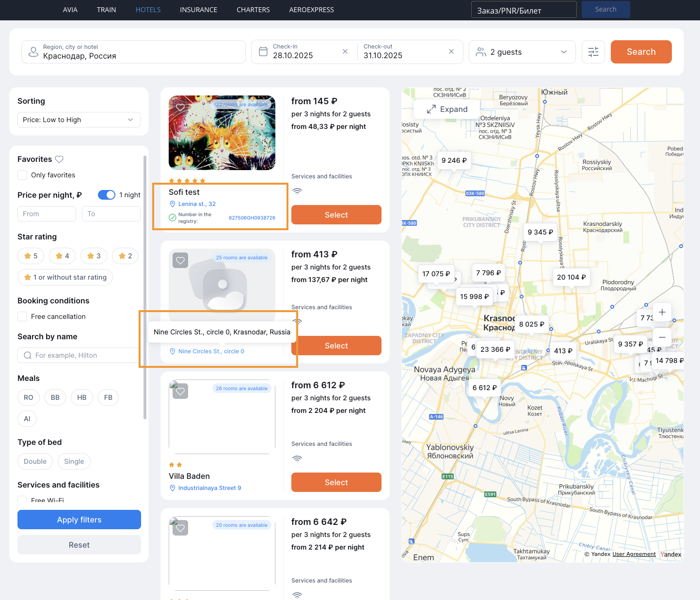This screenshot has width=700, height=600.
Task: Switch to the AVIA tab
Action: click(x=70, y=10)
